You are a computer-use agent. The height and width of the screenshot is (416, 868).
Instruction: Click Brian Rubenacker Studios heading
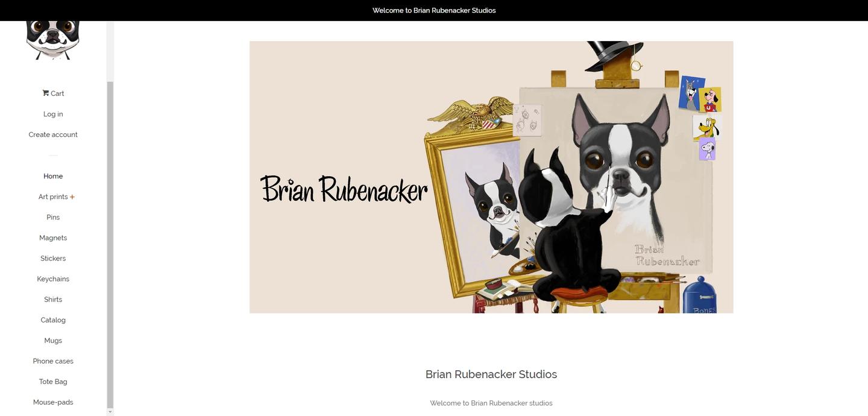(x=491, y=374)
